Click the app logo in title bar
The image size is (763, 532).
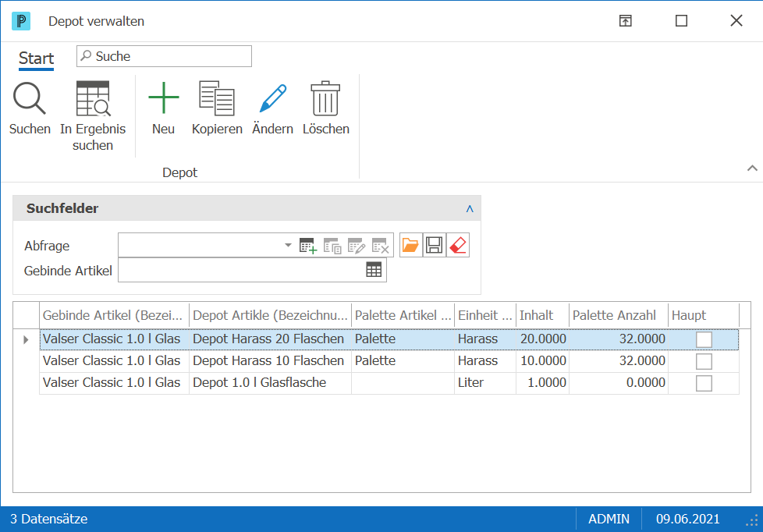click(x=21, y=21)
